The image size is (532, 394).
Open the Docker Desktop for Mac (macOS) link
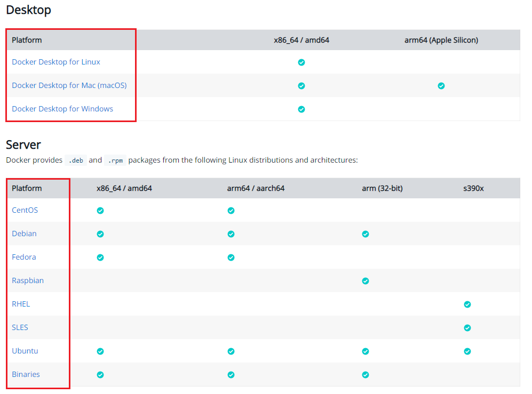[69, 85]
